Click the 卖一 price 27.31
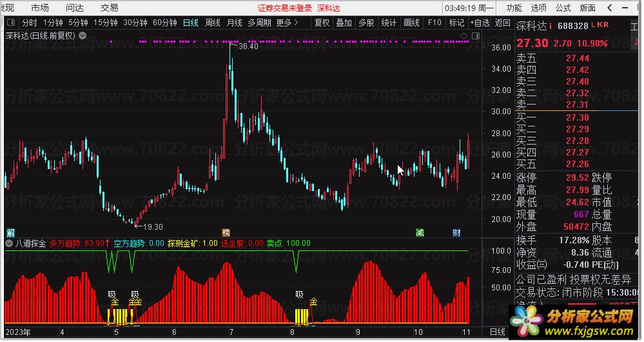Image resolution: width=644 pixels, height=342 pixels. pos(578,105)
